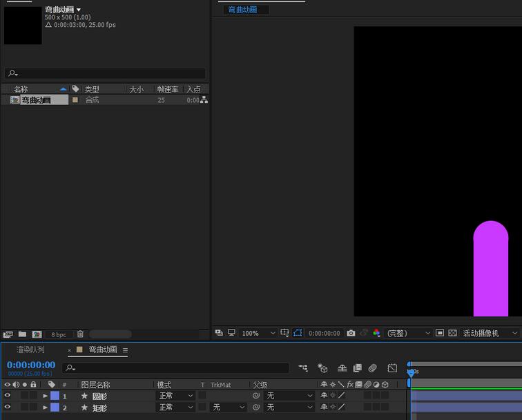The width and height of the screenshot is (522, 420).
Task: Click the label color swatch of layer 矩形
Action: click(x=55, y=408)
